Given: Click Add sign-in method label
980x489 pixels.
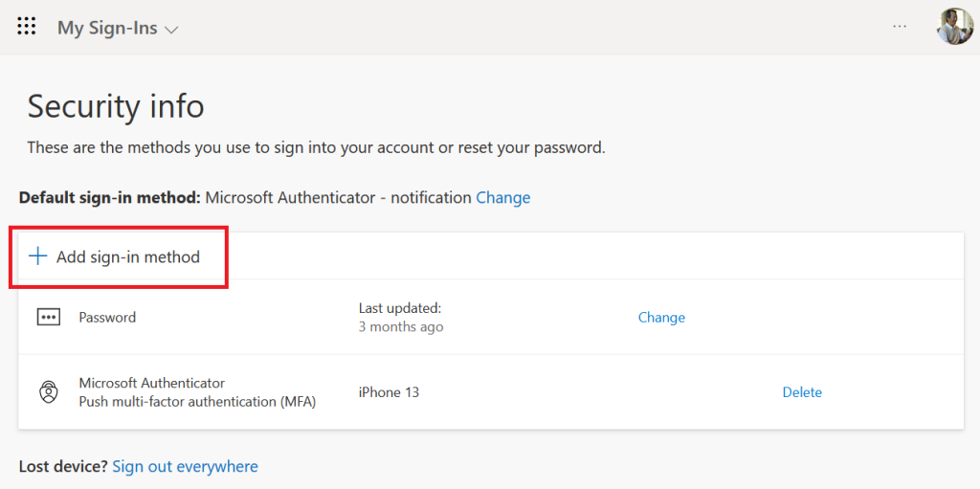Looking at the screenshot, I should 128,256.
